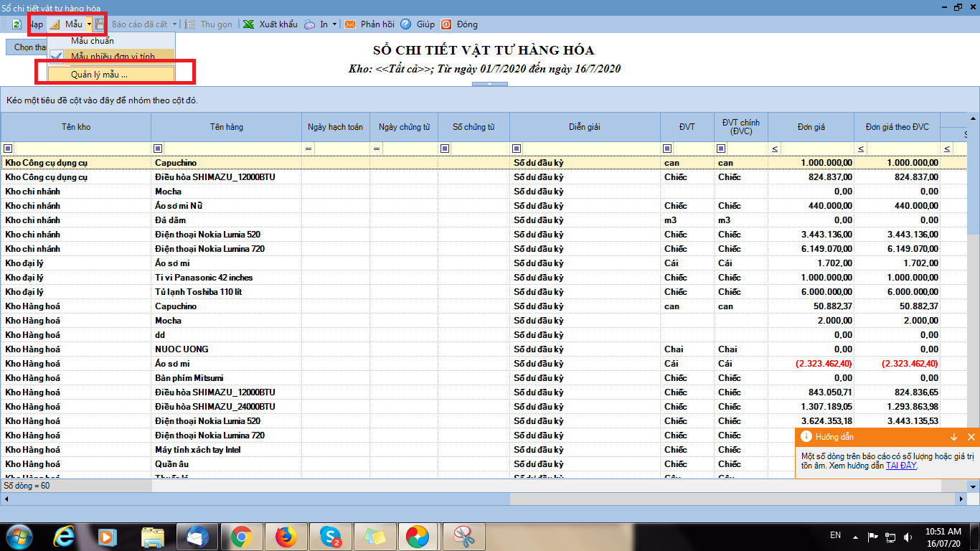Close the report with the red Đóng icon

coord(446,24)
